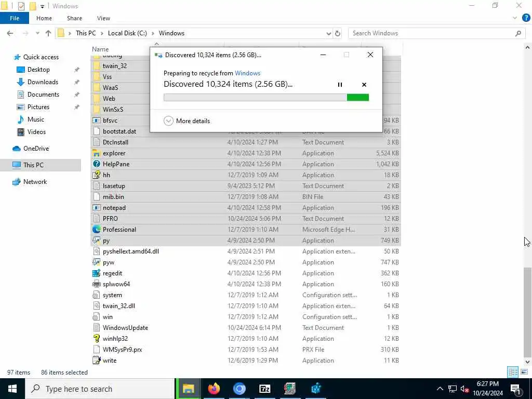Open the View ribbon tab
This screenshot has height=399, width=532.
(103, 18)
